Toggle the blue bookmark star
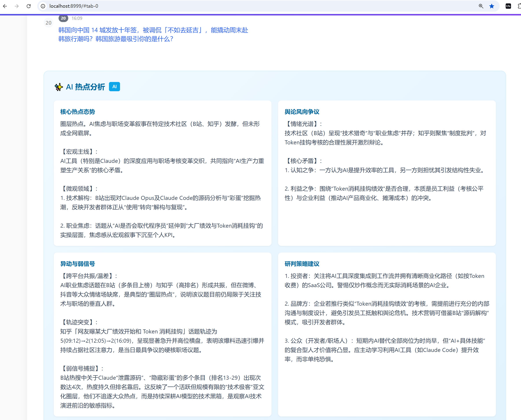The height and width of the screenshot is (420, 521). click(491, 6)
